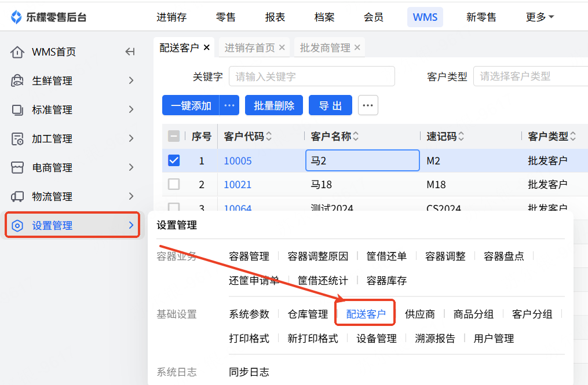Open the 客户类型 selection dropdown

(530, 76)
